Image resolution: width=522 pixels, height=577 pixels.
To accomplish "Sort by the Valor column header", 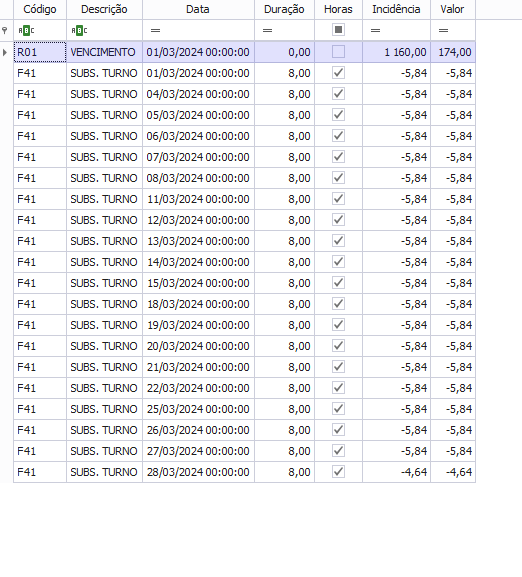I will [x=452, y=9].
